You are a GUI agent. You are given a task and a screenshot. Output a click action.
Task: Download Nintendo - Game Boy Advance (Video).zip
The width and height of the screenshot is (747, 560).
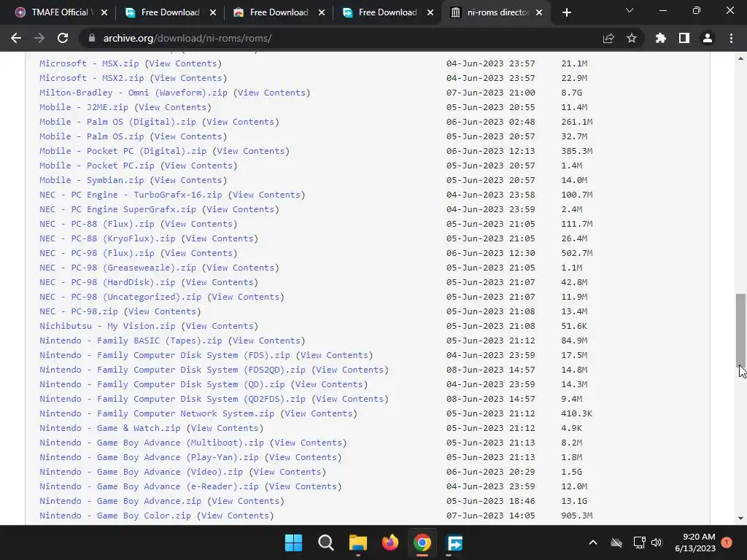141,472
